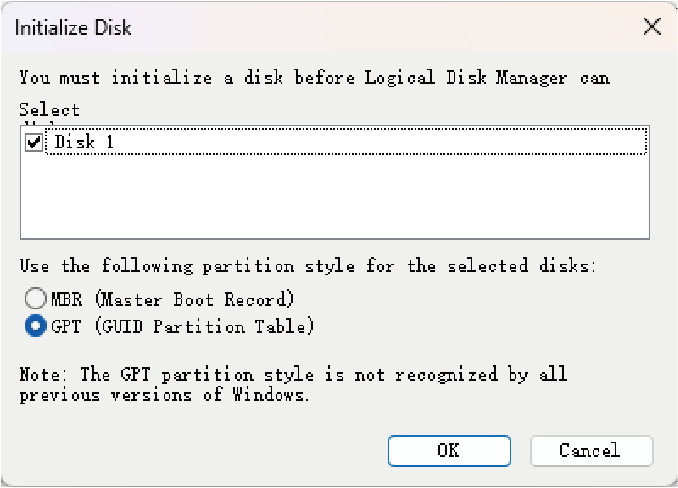Click the "You must initialize a disk" message
Image resolution: width=678 pixels, height=488 pixels.
click(x=314, y=77)
